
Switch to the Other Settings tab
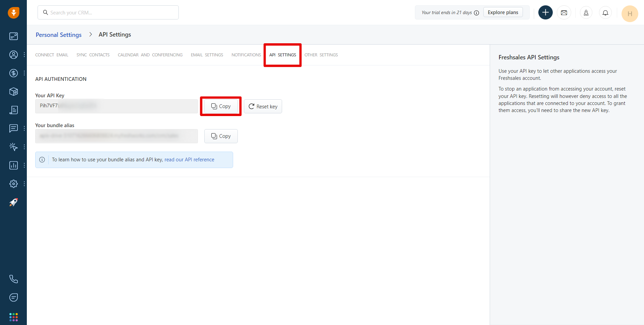click(x=321, y=55)
